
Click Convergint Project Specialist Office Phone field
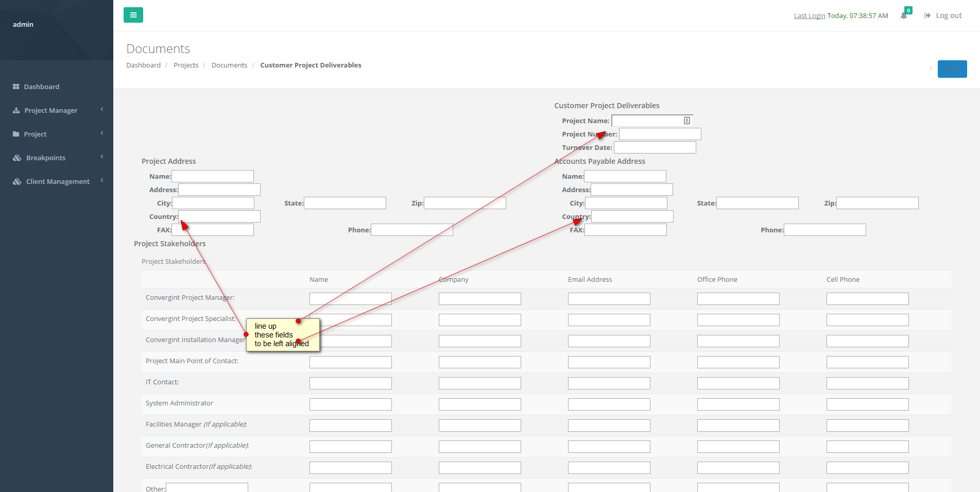(x=738, y=320)
